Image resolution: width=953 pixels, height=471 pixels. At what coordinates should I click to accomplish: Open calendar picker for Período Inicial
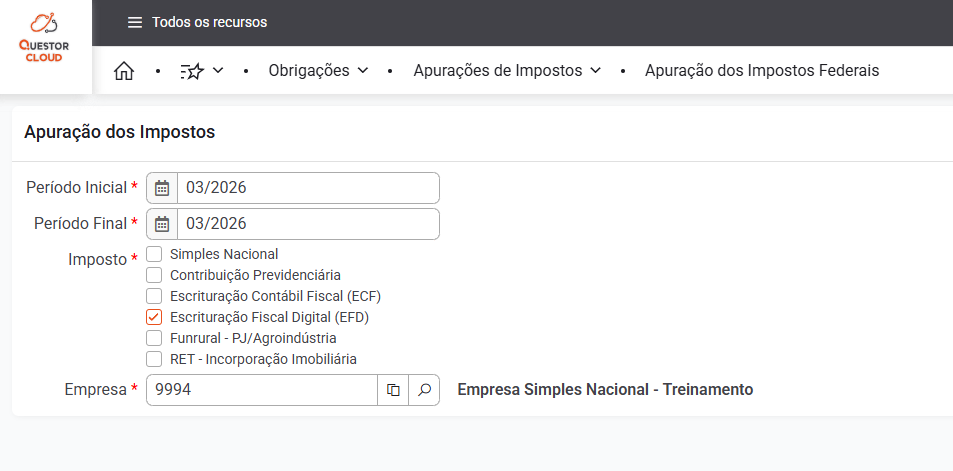pos(162,188)
